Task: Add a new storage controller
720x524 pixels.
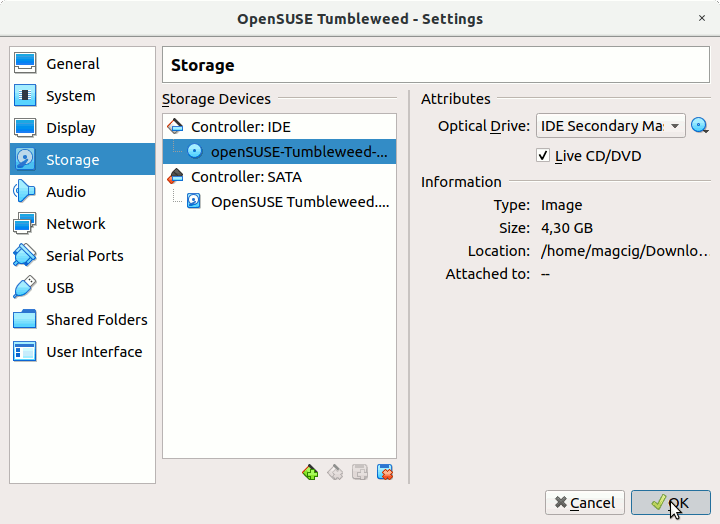Action: (310, 472)
